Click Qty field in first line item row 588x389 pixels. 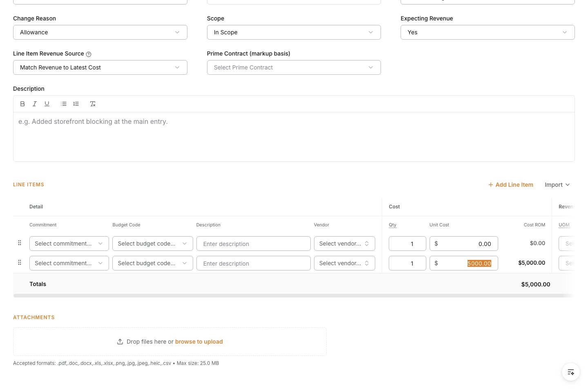(408, 244)
